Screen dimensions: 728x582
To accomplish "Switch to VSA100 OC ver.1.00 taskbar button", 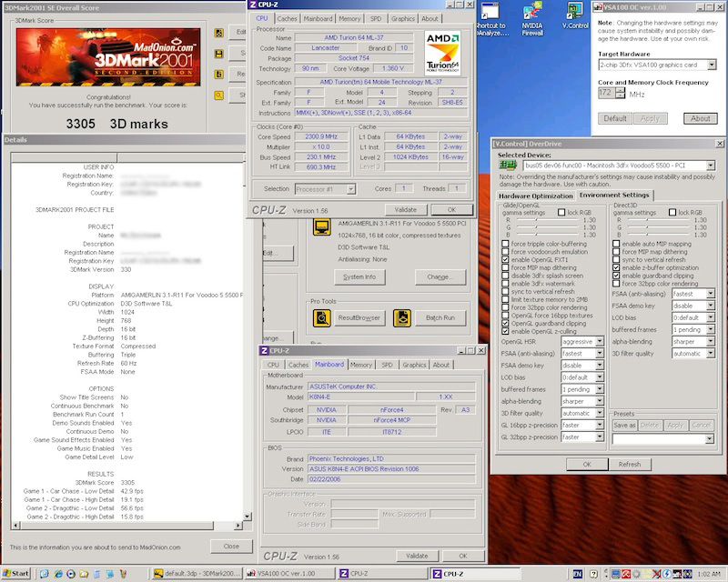I will coord(289,574).
